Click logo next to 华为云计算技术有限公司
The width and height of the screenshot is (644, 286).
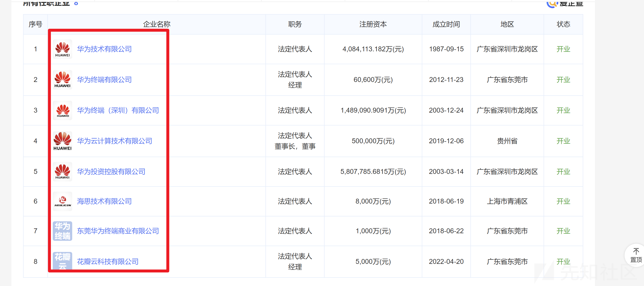click(x=62, y=141)
